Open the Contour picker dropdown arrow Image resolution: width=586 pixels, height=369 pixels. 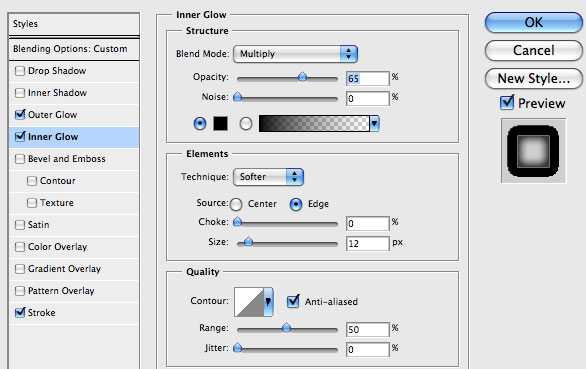pyautogui.click(x=268, y=302)
